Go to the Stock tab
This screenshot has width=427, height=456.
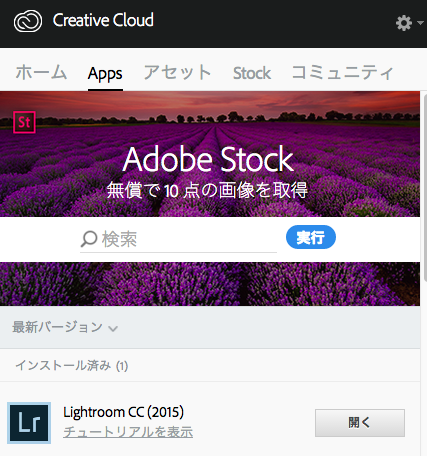(252, 73)
